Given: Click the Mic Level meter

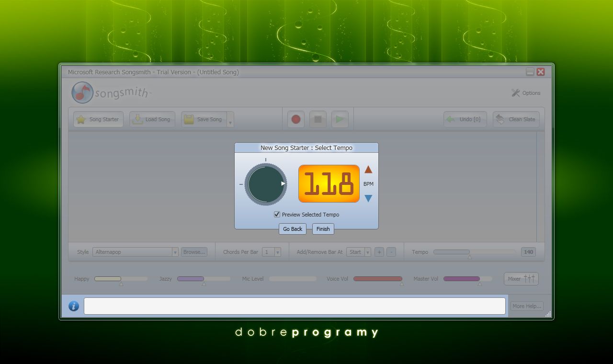Looking at the screenshot, I should (x=293, y=279).
